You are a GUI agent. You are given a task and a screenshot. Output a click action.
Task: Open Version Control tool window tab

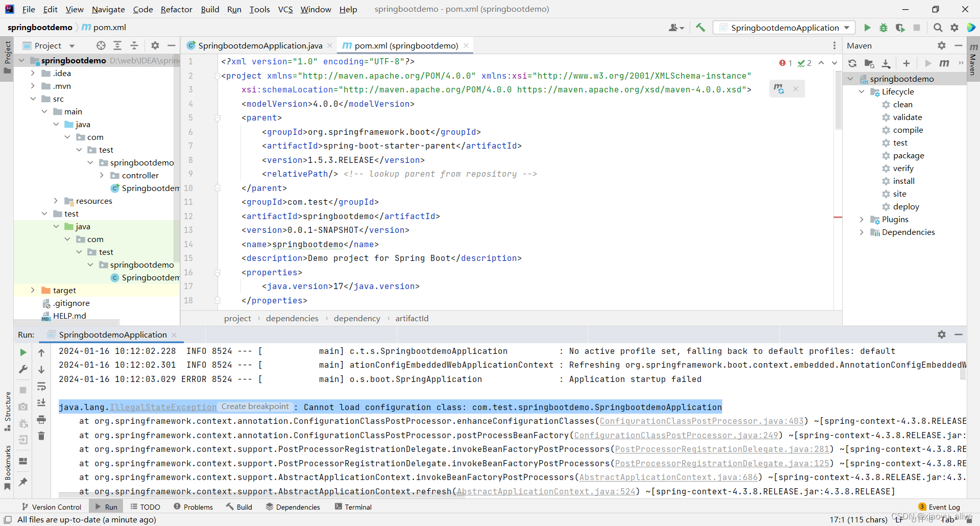(x=51, y=507)
